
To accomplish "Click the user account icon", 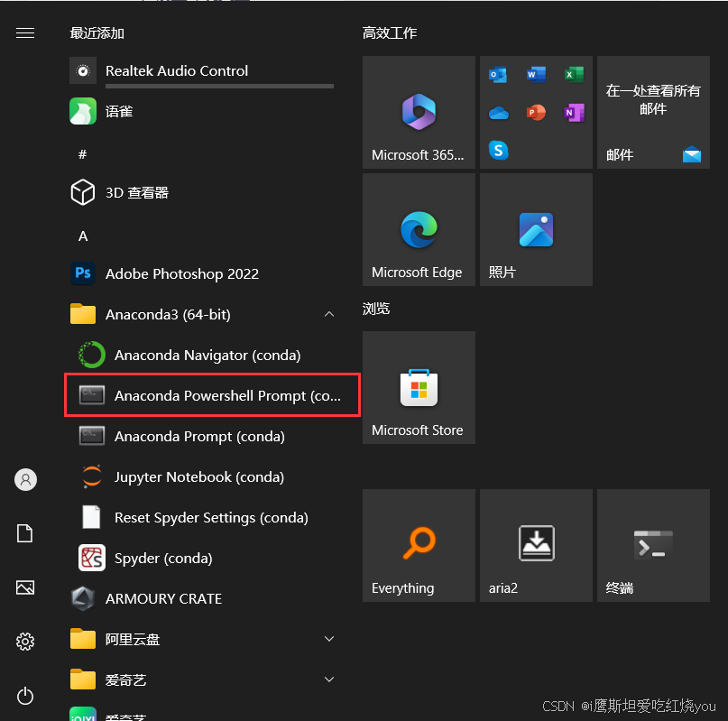I will pyautogui.click(x=25, y=479).
